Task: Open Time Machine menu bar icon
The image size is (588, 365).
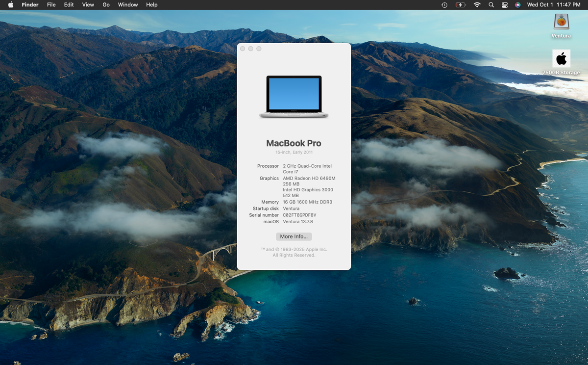Action: [444, 5]
